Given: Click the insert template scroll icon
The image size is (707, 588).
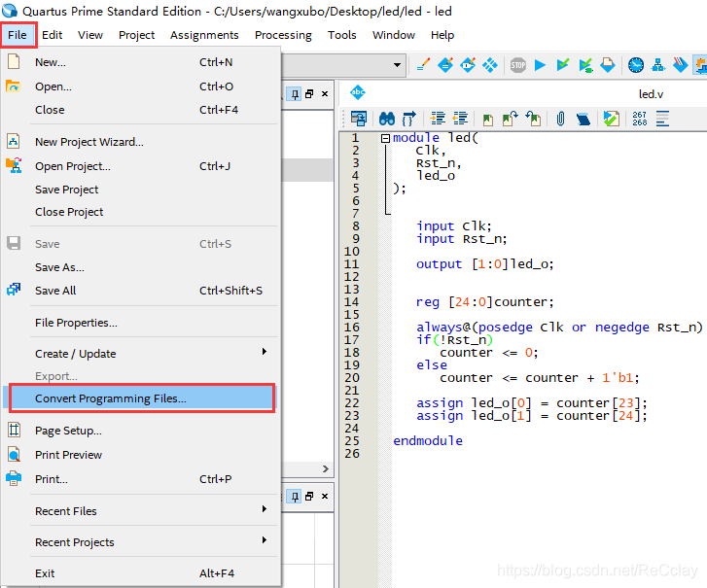Looking at the screenshot, I should (583, 120).
